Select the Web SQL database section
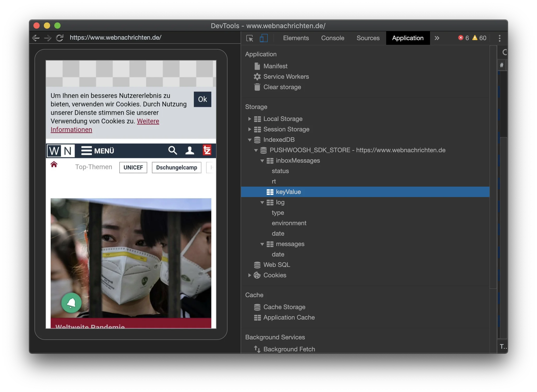 (276, 265)
